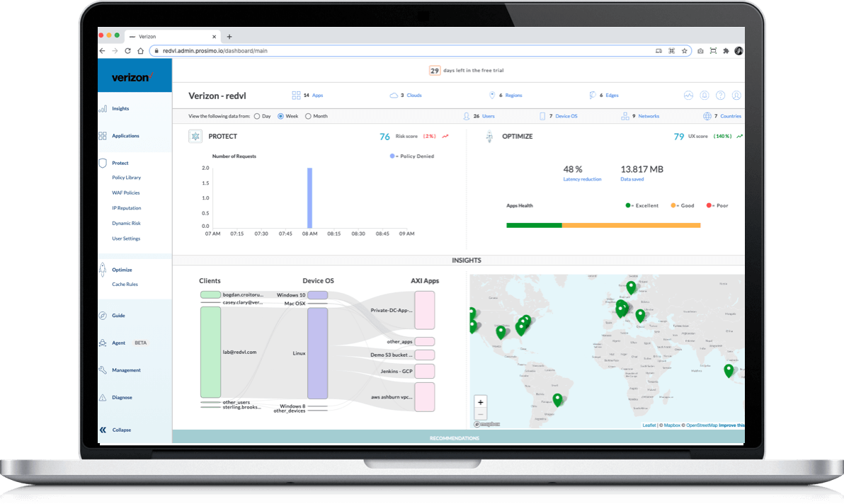The image size is (844, 504).
Task: Click the activity pulse monitor icon
Action: pyautogui.click(x=688, y=95)
